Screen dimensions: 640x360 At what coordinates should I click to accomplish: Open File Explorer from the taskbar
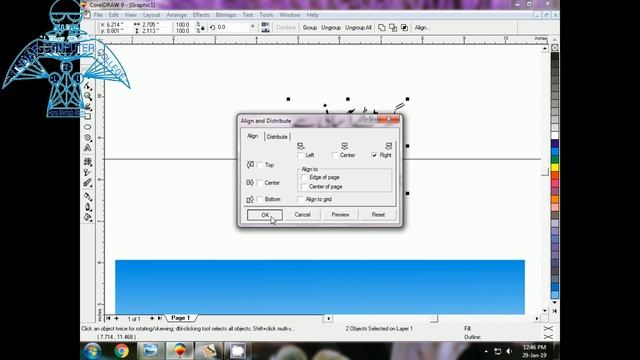(150, 351)
